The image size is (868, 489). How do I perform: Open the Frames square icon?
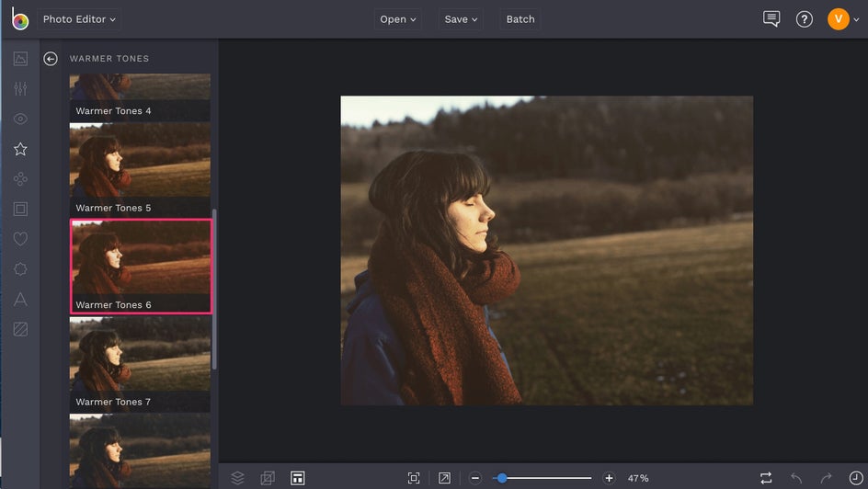coord(20,209)
